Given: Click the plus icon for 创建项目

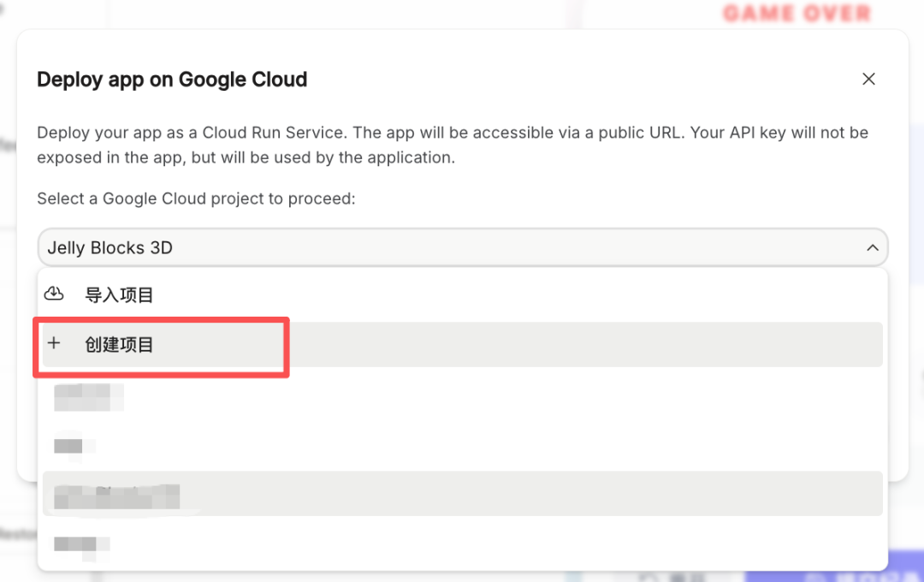Looking at the screenshot, I should [x=54, y=344].
